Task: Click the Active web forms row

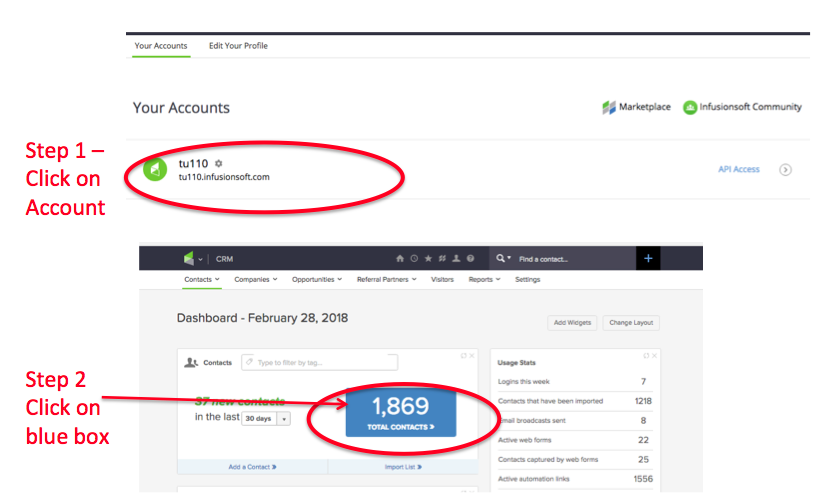Action: (x=574, y=440)
